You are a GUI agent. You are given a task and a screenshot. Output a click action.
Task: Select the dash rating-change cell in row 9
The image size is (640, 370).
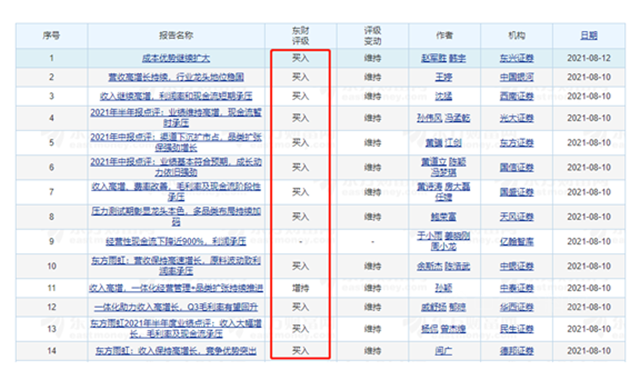[x=373, y=242]
